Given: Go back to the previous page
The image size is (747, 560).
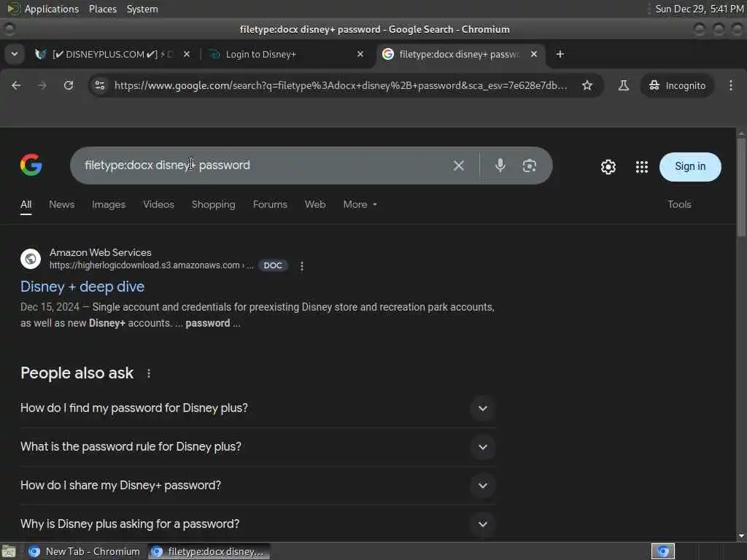Looking at the screenshot, I should point(16,85).
